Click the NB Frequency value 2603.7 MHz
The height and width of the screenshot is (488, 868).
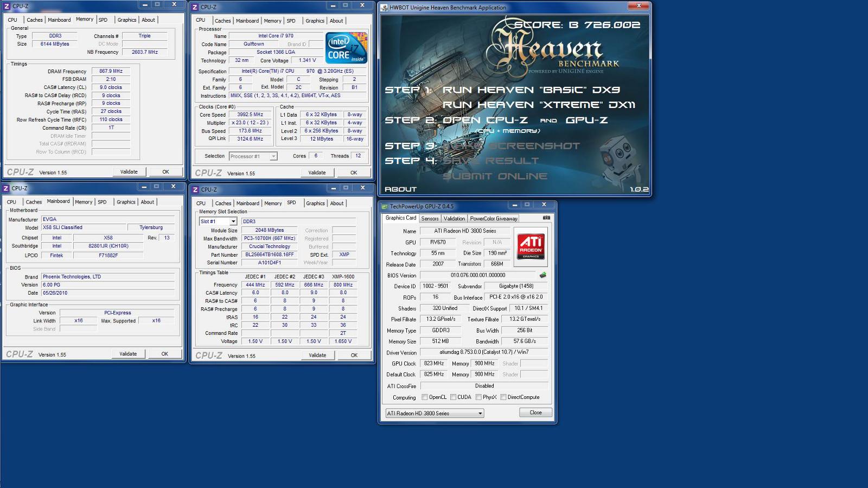(144, 52)
